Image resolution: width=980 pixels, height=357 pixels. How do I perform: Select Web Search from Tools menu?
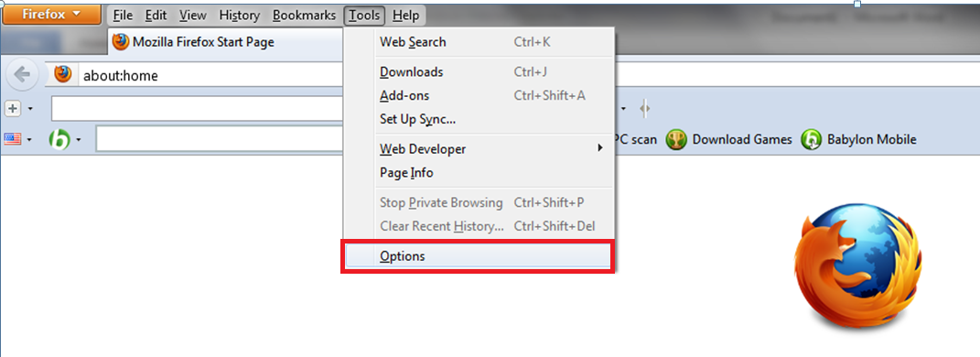coord(479,42)
